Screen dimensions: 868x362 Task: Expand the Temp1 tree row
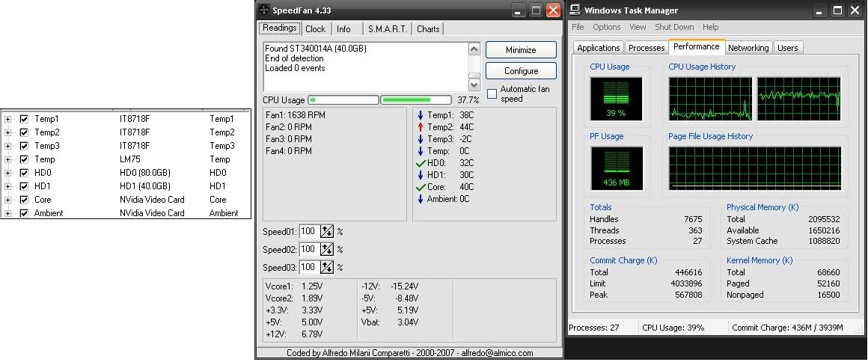pos(7,119)
